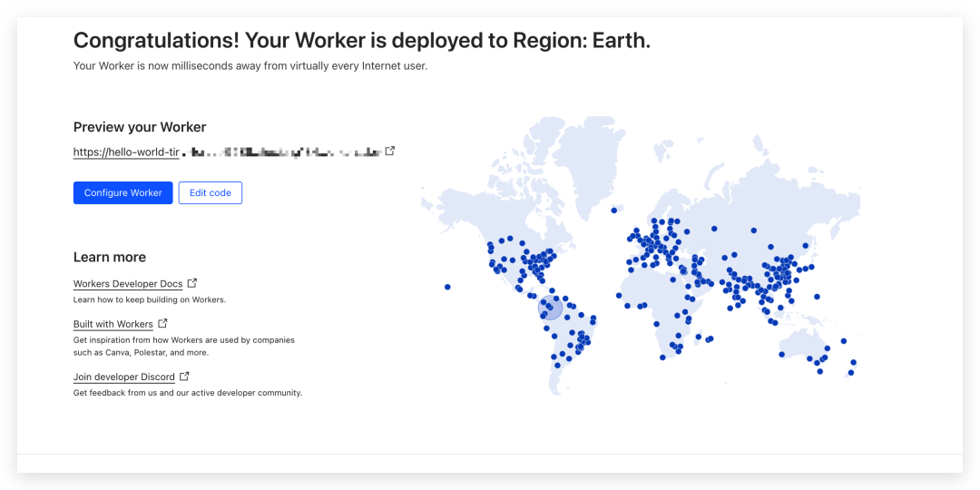This screenshot has height=490, width=980.
Task: Click 'Get inspiration from how Workers are used' text
Action: pos(183,347)
